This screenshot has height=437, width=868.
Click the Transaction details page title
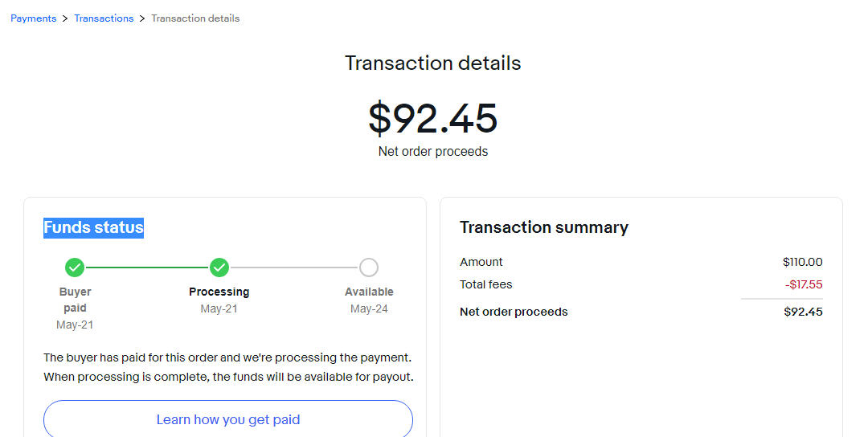click(x=433, y=63)
